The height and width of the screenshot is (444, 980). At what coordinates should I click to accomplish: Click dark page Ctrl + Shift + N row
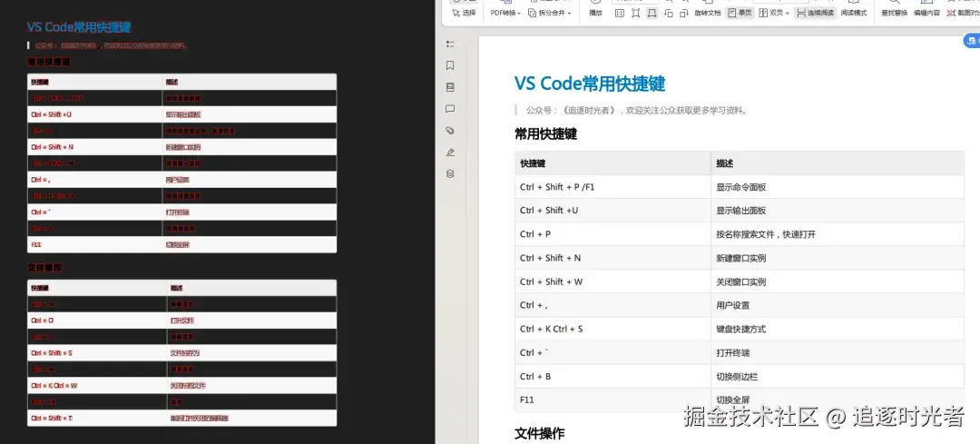click(181, 147)
